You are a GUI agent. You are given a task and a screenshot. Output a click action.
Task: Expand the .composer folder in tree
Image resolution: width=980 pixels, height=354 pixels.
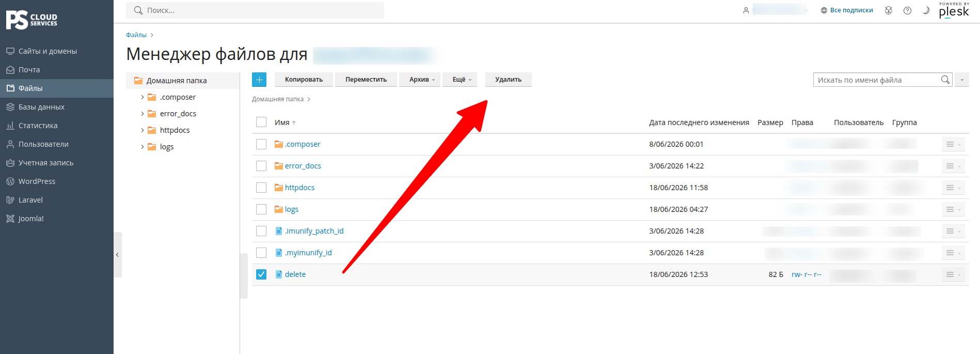pyautogui.click(x=143, y=97)
